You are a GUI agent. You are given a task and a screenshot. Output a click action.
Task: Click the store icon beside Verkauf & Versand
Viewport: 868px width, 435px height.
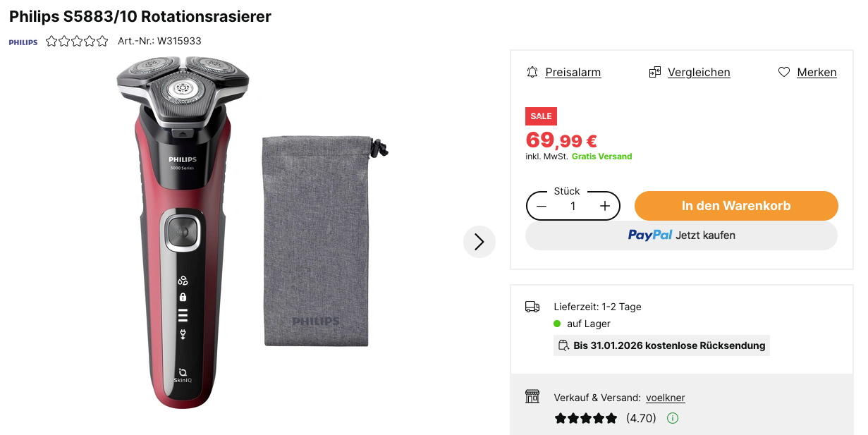tap(532, 397)
